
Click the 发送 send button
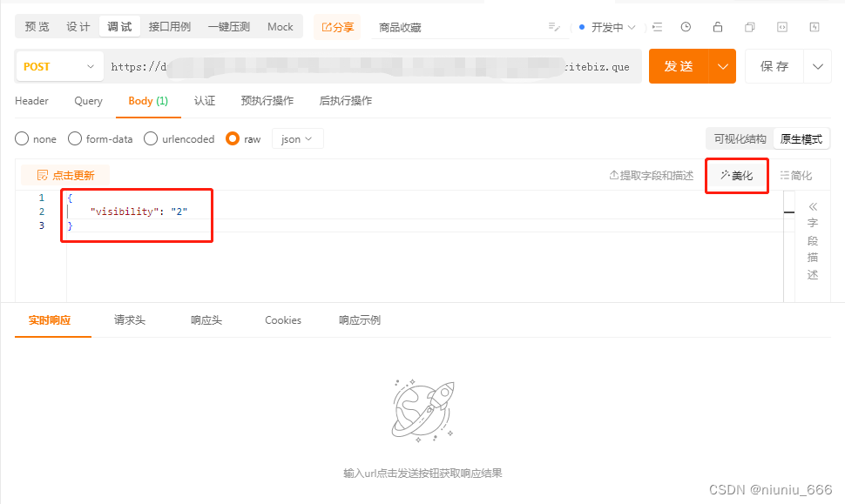point(679,66)
